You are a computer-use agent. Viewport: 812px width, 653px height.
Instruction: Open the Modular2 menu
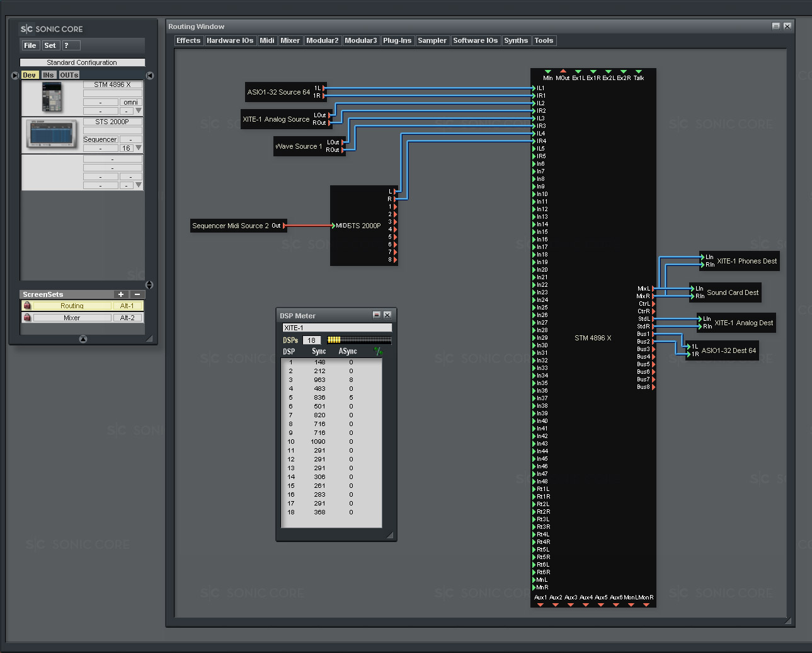(x=323, y=40)
